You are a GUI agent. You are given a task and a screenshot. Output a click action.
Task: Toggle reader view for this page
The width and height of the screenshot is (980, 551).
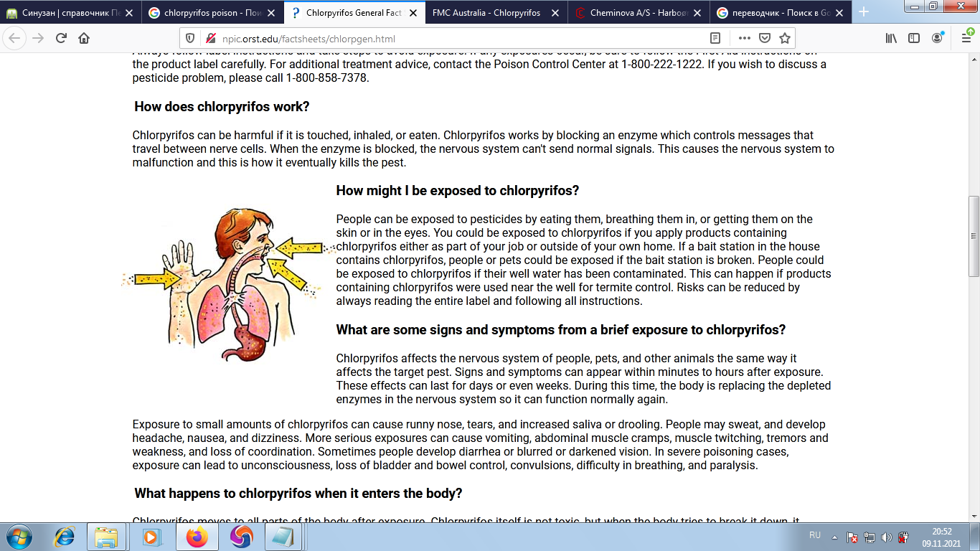(715, 39)
